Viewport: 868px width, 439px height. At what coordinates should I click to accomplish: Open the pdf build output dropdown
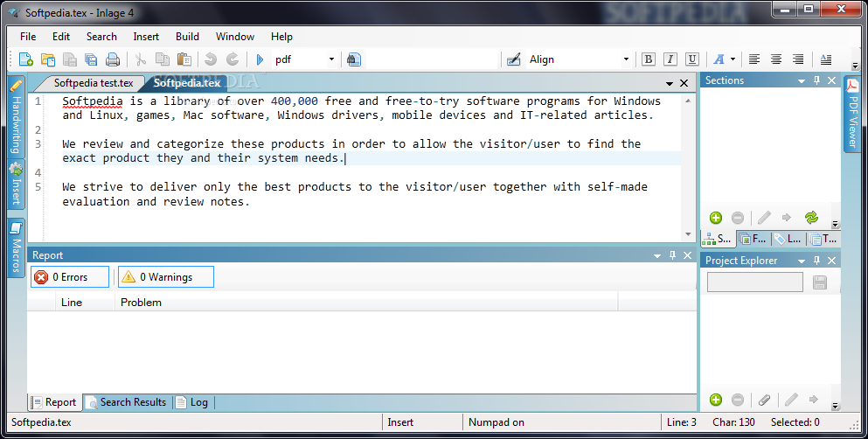pyautogui.click(x=331, y=59)
